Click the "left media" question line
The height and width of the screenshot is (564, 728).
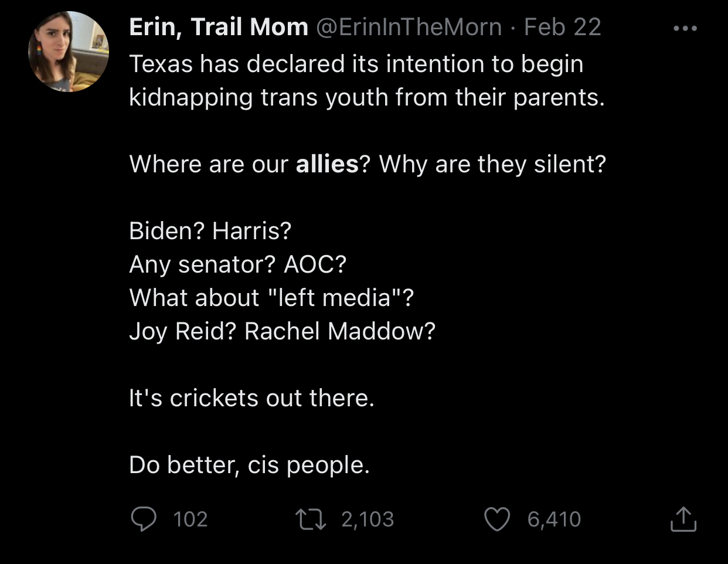(x=271, y=298)
